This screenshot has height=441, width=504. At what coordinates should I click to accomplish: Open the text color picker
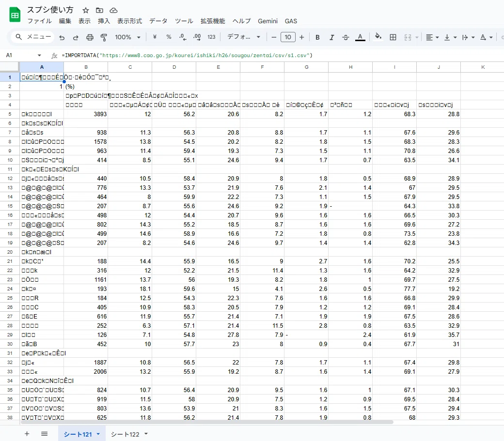pyautogui.click(x=360, y=37)
